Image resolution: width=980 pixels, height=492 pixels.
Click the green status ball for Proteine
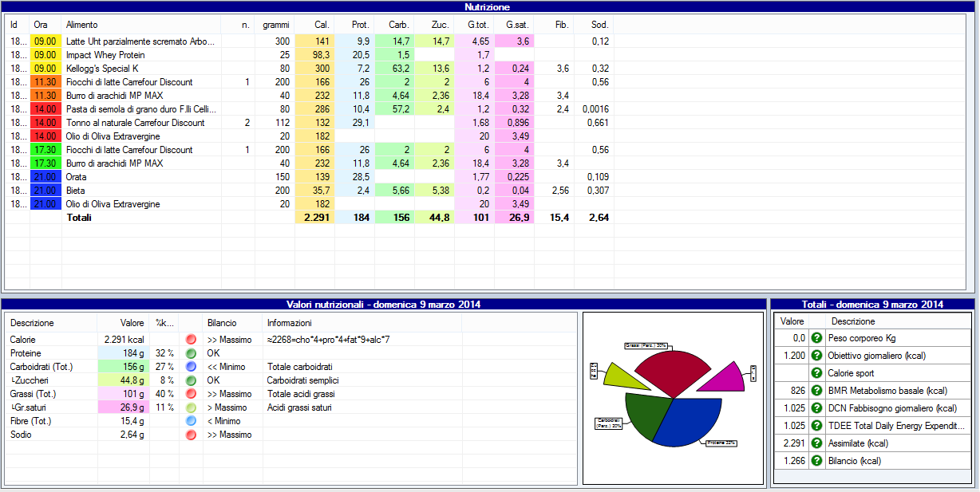191,353
